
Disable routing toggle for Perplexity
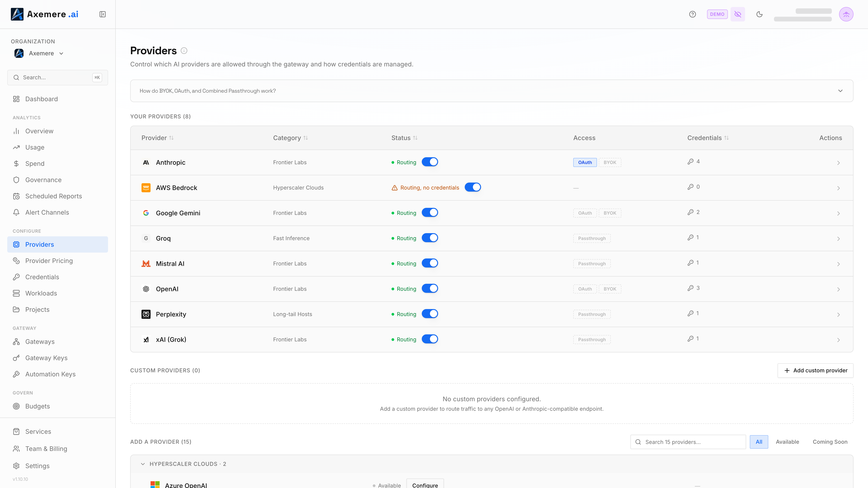click(430, 314)
